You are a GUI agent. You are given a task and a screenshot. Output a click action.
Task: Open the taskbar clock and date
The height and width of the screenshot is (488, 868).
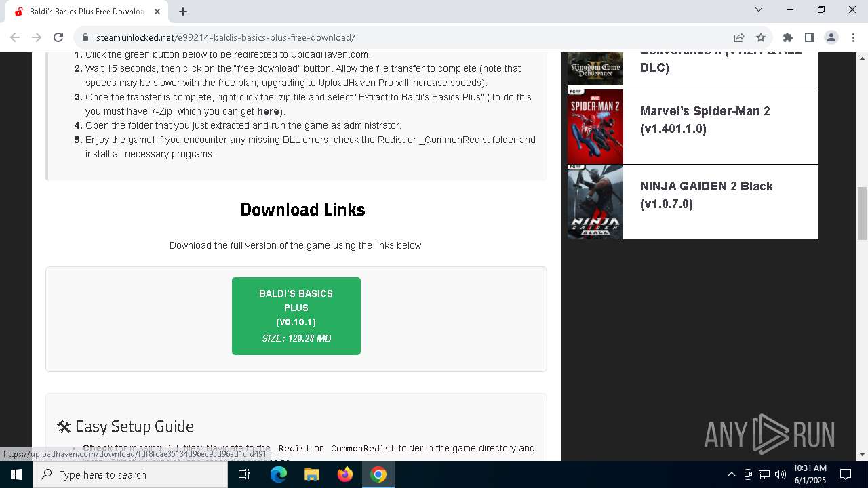tap(810, 474)
